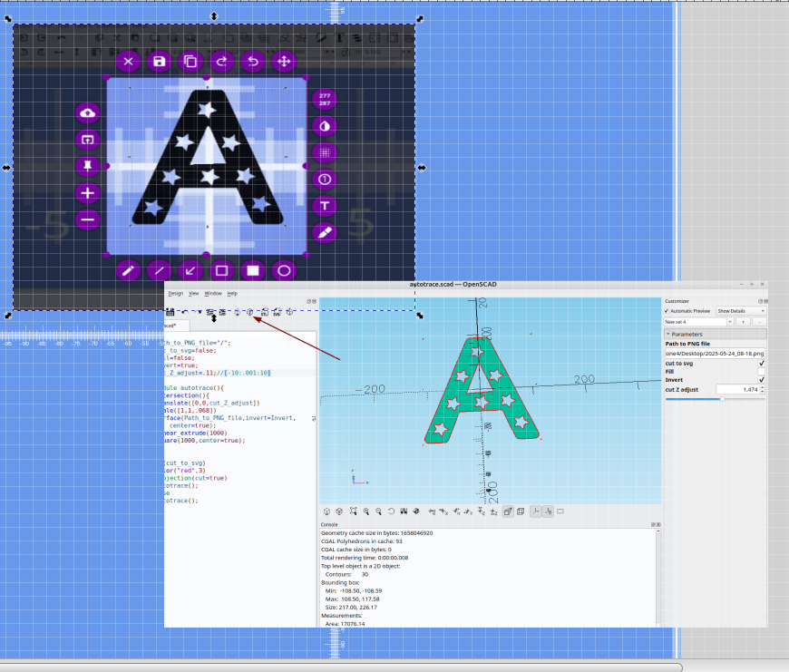789x672 pixels.
Task: Select the marker highlighter tool
Action: pos(325,233)
